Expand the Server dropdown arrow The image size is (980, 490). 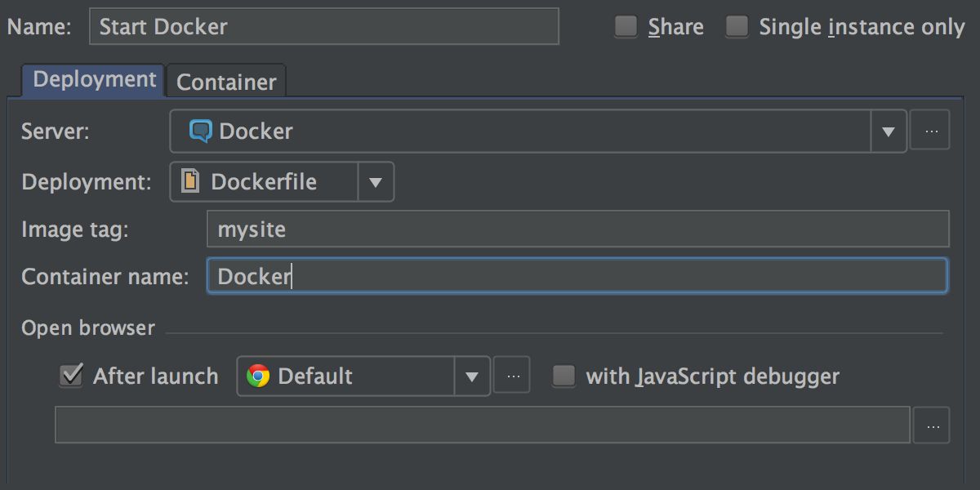889,131
